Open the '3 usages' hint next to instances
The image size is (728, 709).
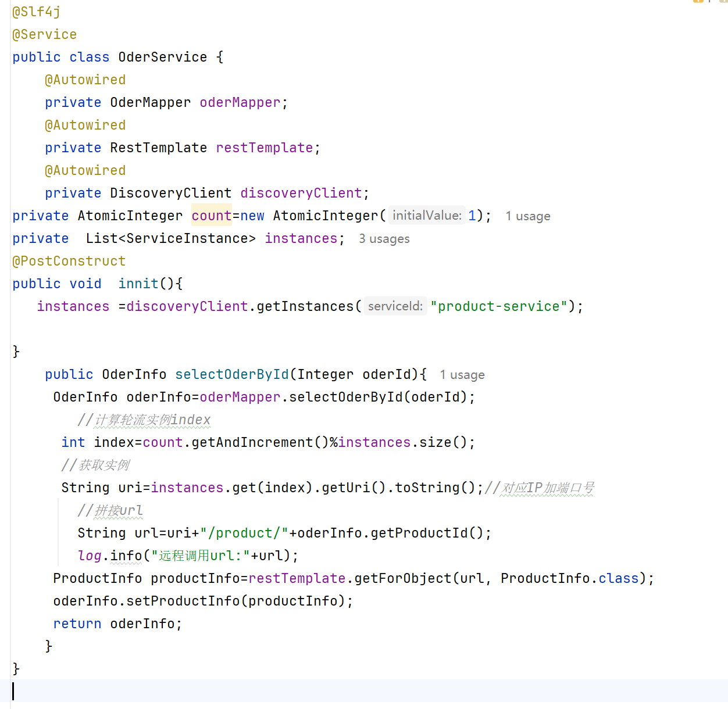click(384, 239)
